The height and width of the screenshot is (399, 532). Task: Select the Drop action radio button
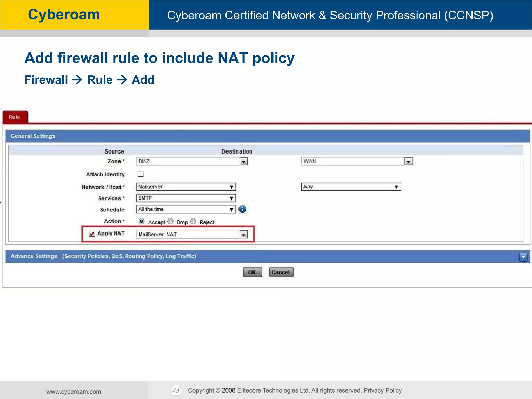(x=170, y=221)
